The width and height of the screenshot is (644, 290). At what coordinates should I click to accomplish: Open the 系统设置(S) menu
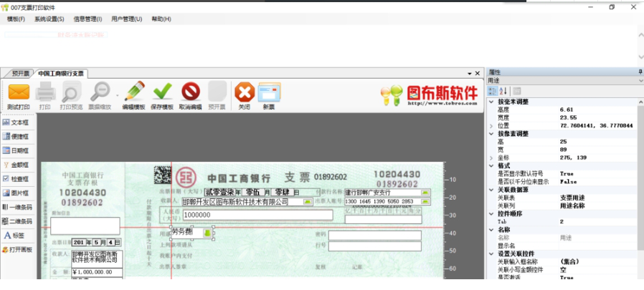[x=49, y=19]
